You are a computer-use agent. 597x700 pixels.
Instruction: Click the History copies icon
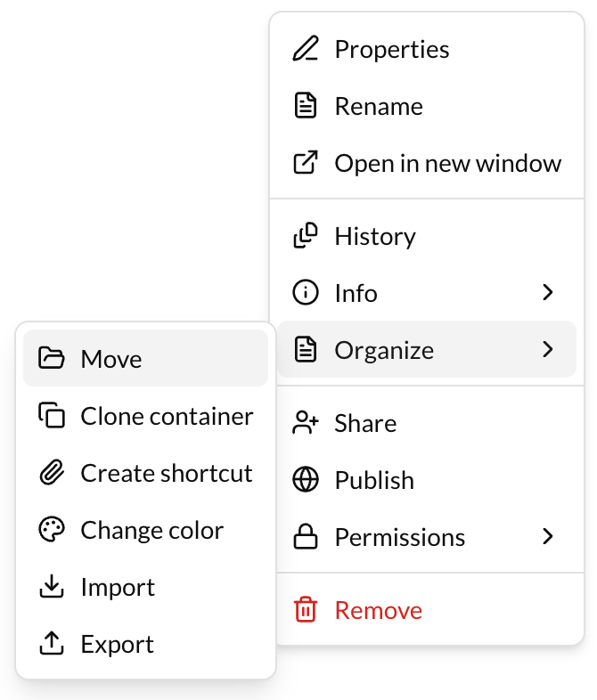306,235
